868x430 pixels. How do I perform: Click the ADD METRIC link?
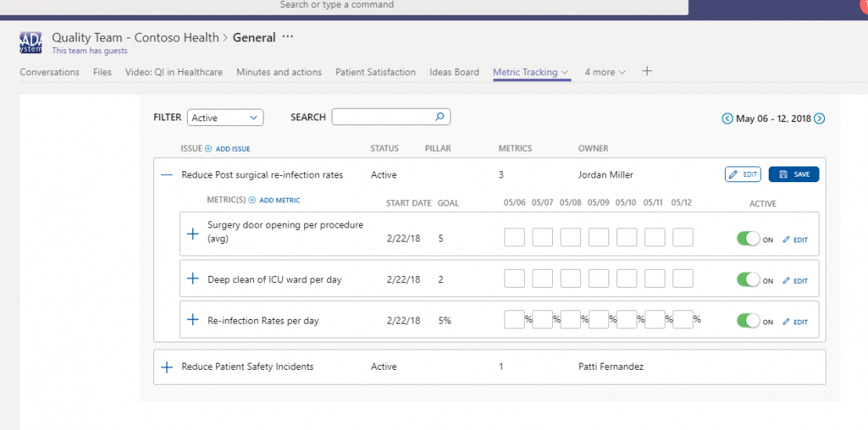point(279,200)
